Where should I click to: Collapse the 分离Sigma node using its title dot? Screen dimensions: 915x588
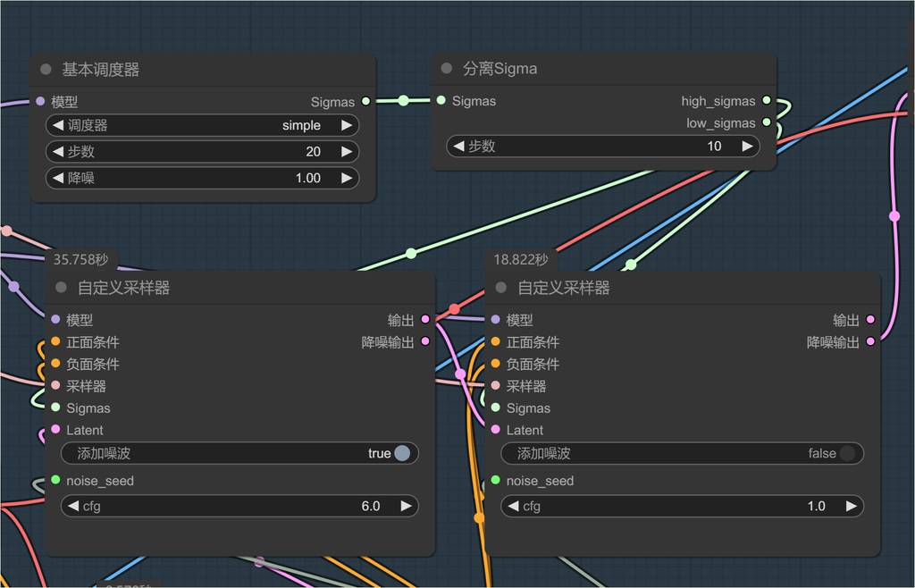(447, 69)
